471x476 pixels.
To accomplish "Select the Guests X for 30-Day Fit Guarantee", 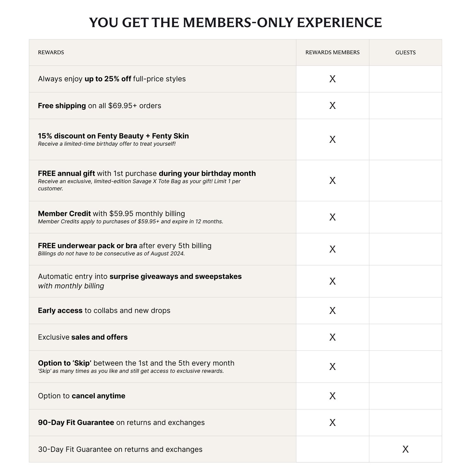I will pos(405,449).
